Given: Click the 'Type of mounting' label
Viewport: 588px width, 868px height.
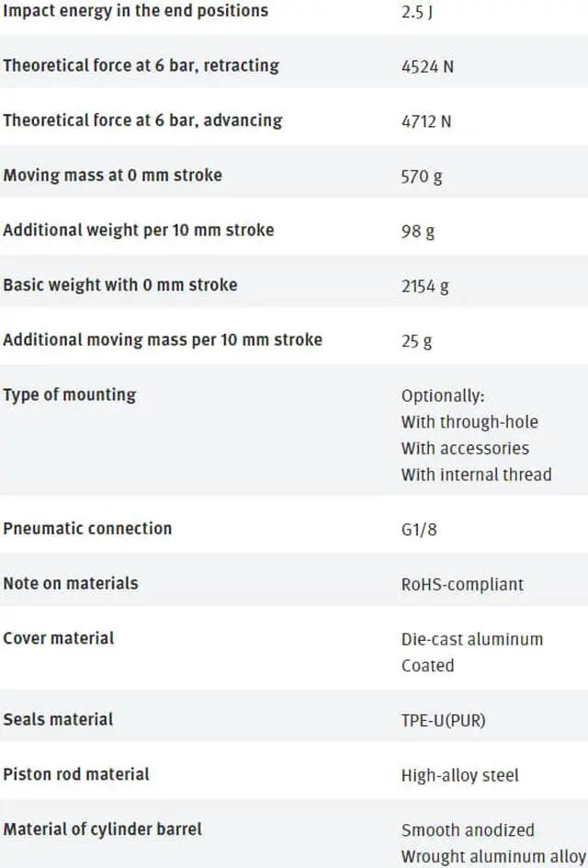Looking at the screenshot, I should tap(69, 394).
